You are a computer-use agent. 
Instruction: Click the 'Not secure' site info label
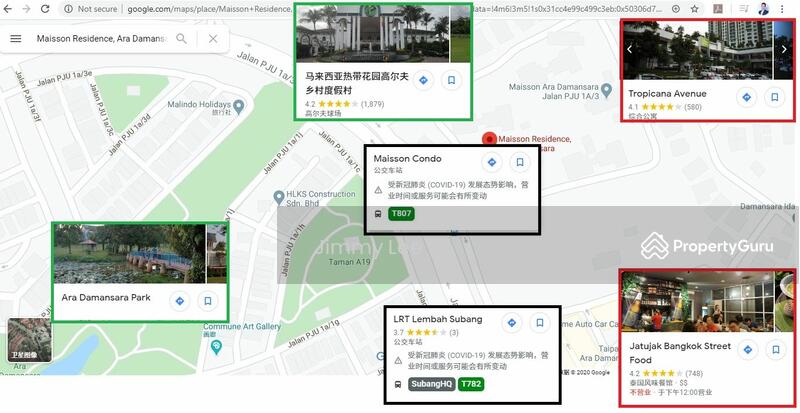tap(97, 9)
